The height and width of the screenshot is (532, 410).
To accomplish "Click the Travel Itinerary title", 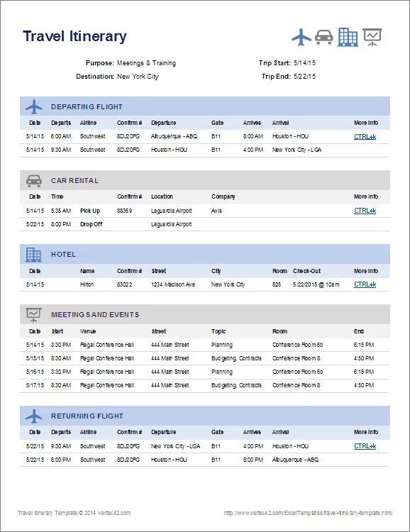I will 74,36.
